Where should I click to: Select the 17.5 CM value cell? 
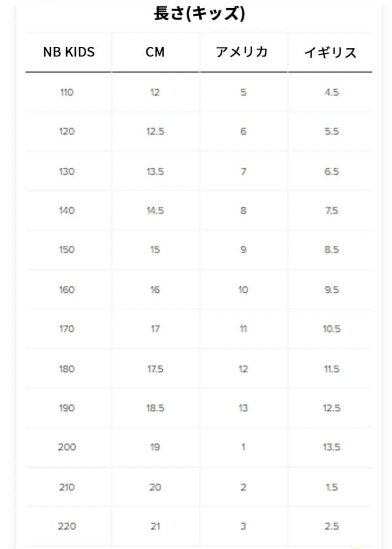(x=155, y=369)
